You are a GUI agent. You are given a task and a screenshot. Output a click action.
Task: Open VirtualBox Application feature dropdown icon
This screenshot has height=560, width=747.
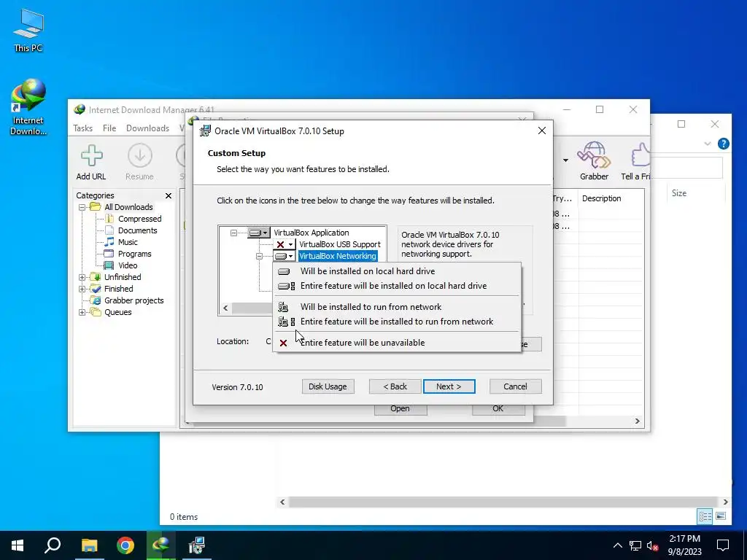tap(259, 233)
